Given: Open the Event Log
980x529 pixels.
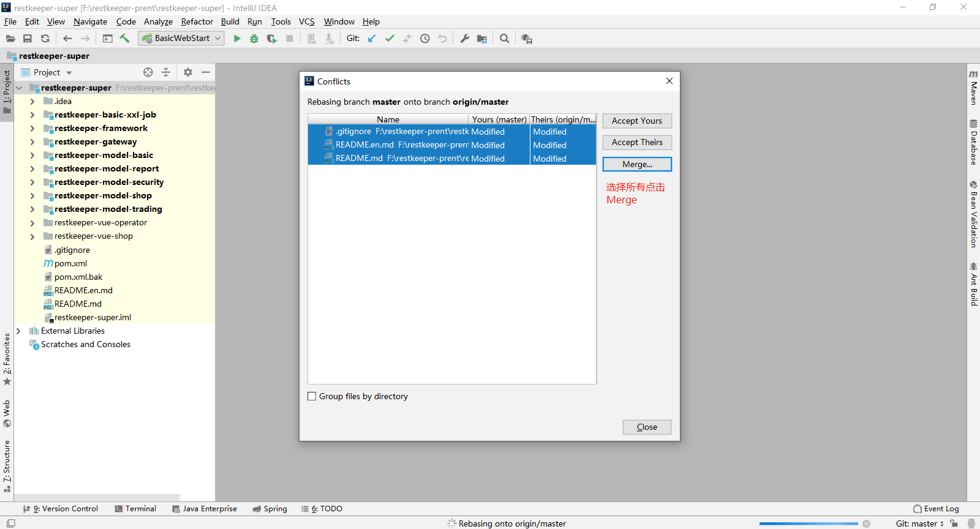Looking at the screenshot, I should (x=936, y=509).
